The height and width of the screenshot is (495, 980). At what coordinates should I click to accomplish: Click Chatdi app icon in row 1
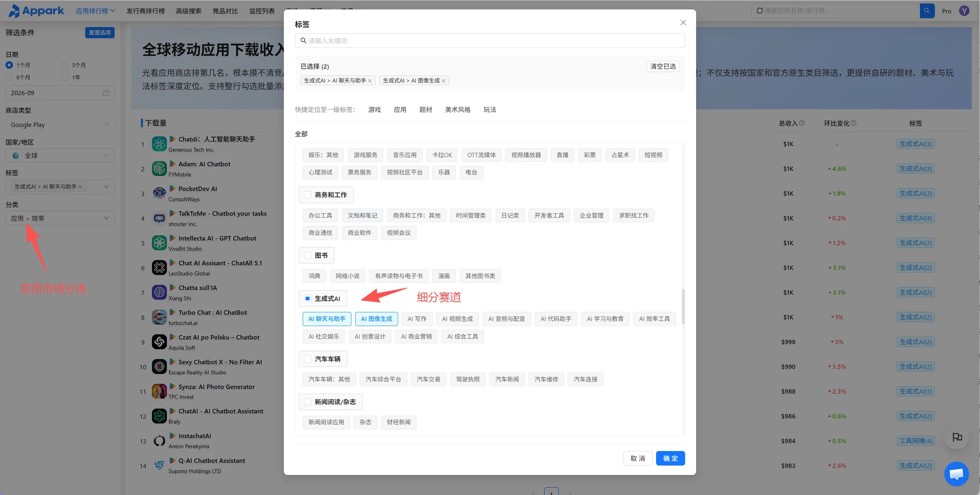pyautogui.click(x=159, y=144)
